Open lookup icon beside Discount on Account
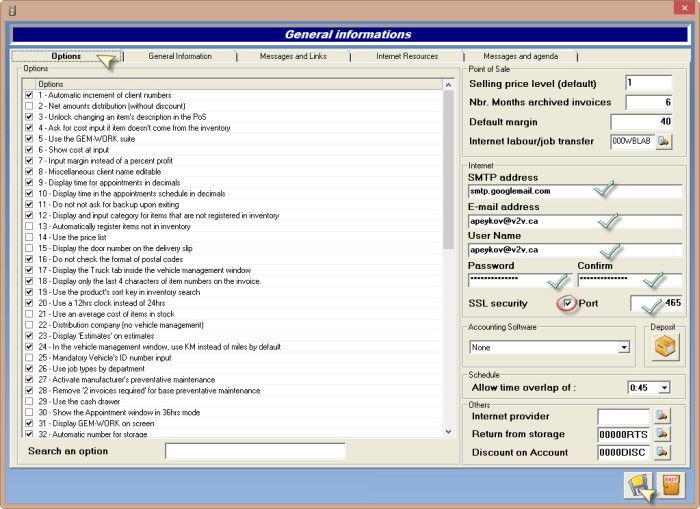Image resolution: width=700 pixels, height=509 pixels. (662, 452)
